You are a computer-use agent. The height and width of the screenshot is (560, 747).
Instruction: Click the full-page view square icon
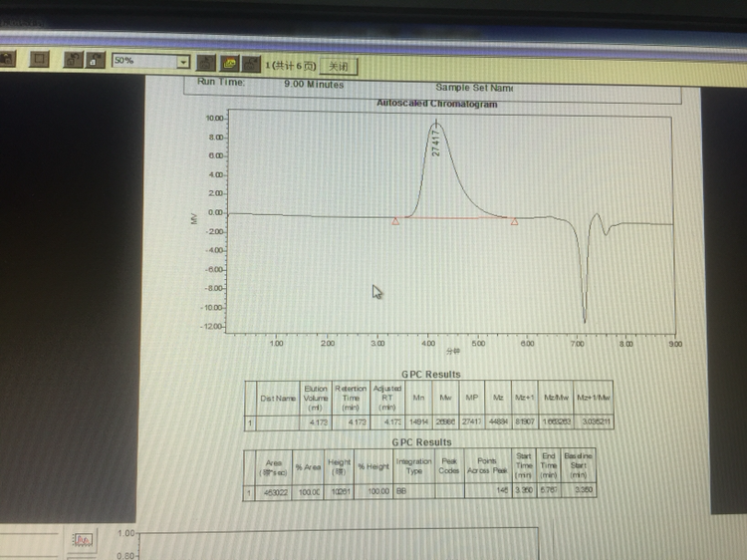[x=39, y=59]
